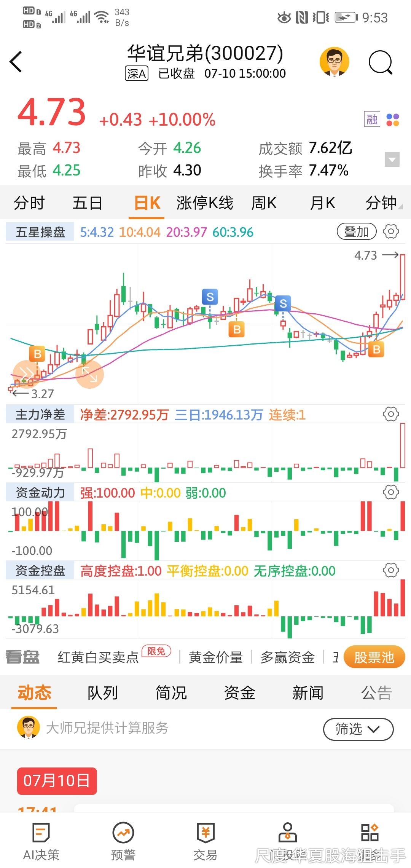Open the grid icon in bottom bar
The height and width of the screenshot is (868, 411).
370,832
